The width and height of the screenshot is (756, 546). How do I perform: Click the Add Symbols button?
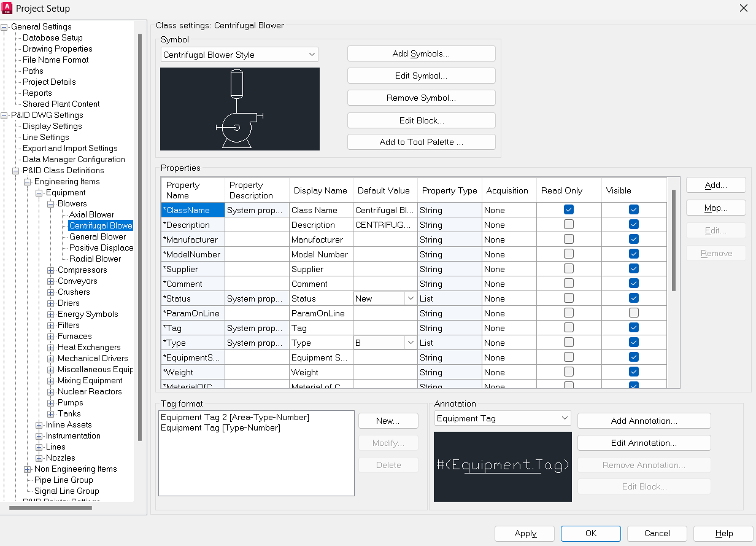421,53
